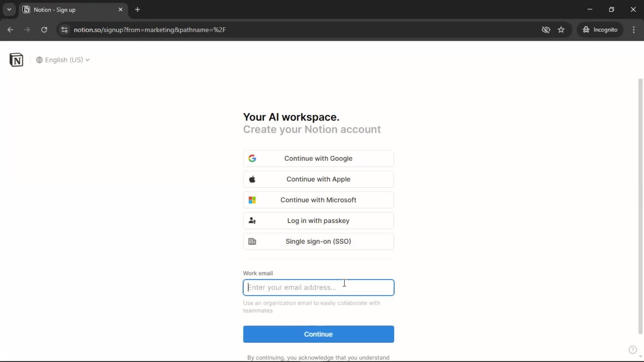Focus the Work email input field

pyautogui.click(x=318, y=288)
